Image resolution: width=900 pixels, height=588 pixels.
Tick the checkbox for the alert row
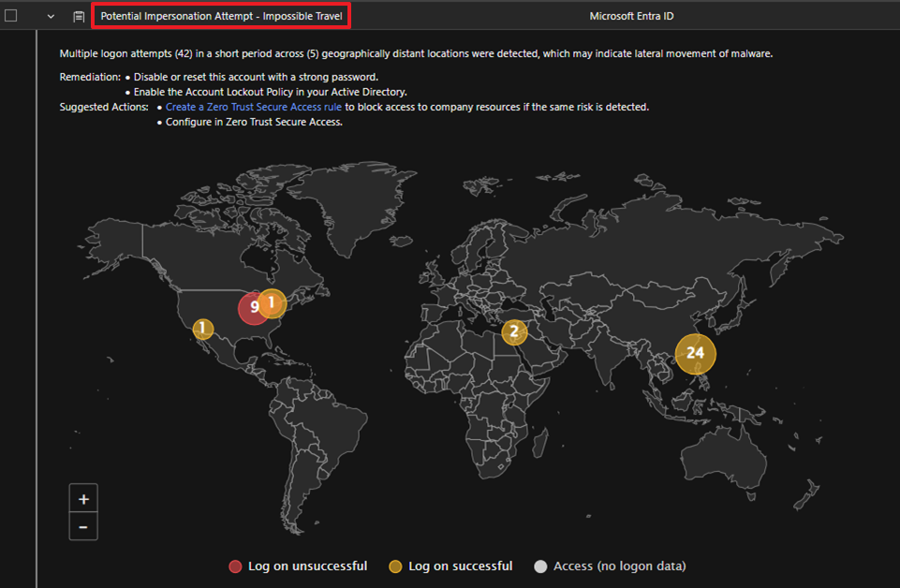pyautogui.click(x=11, y=16)
